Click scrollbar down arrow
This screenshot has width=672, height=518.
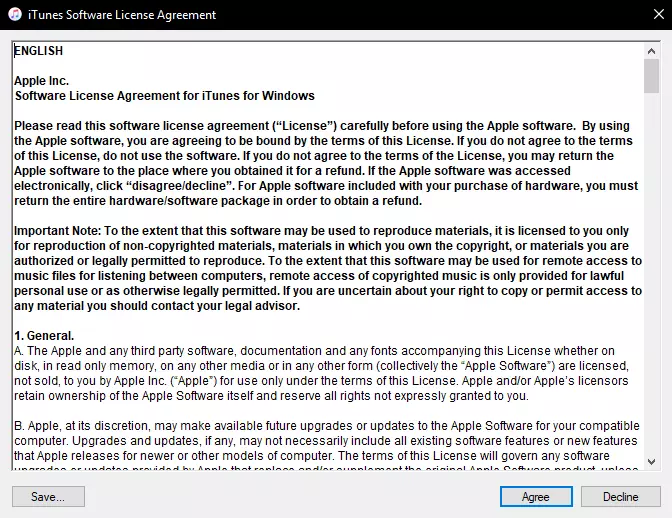pos(651,461)
